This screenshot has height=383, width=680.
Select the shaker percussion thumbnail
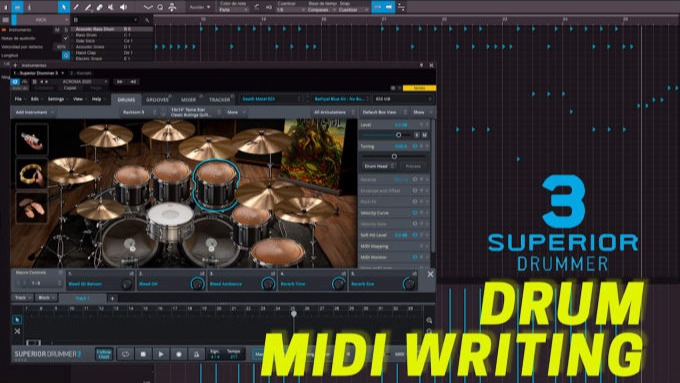pyautogui.click(x=32, y=139)
